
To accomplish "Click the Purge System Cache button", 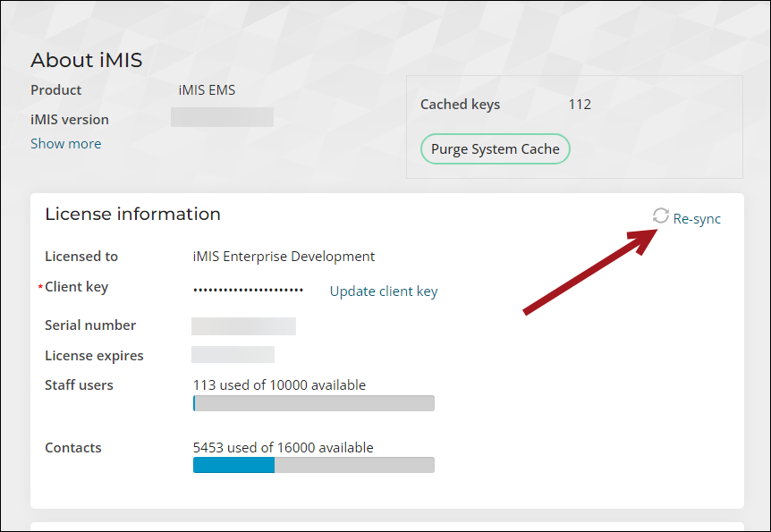I will [x=496, y=149].
